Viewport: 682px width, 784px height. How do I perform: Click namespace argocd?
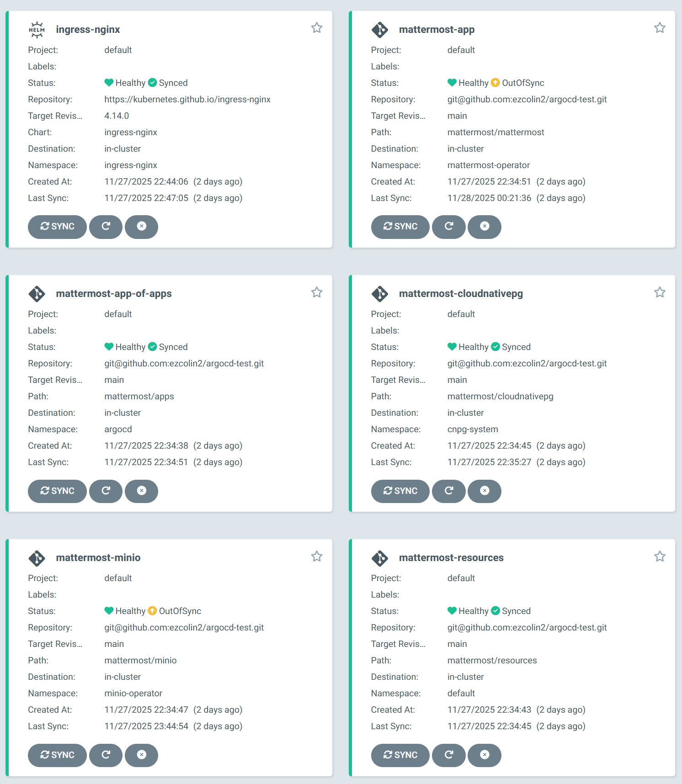point(118,429)
